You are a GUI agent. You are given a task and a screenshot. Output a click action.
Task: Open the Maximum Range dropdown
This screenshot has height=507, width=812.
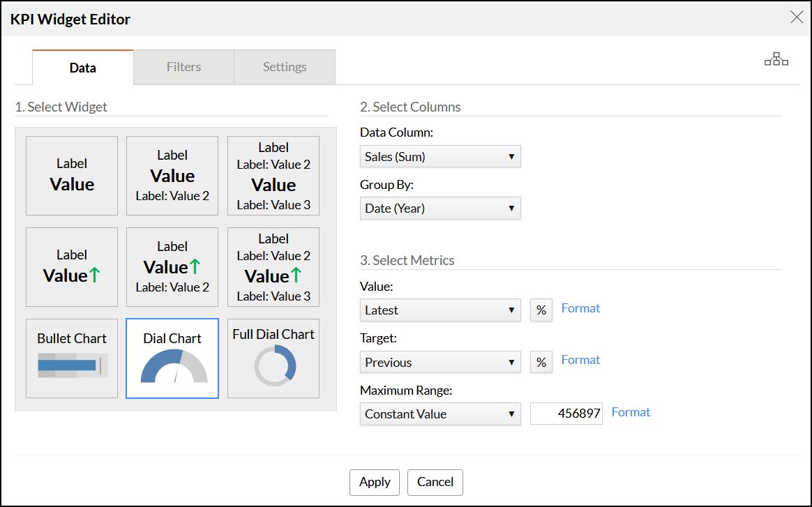pos(440,414)
